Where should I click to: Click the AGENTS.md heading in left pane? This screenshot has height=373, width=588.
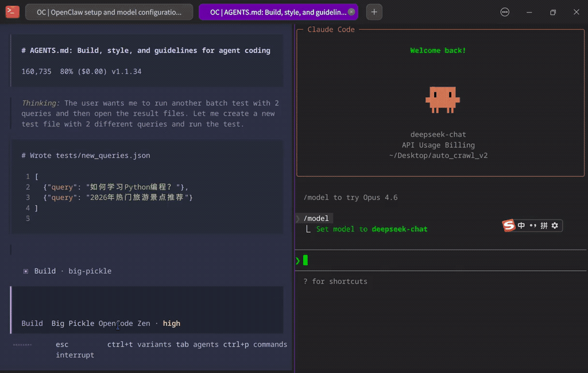click(x=146, y=50)
